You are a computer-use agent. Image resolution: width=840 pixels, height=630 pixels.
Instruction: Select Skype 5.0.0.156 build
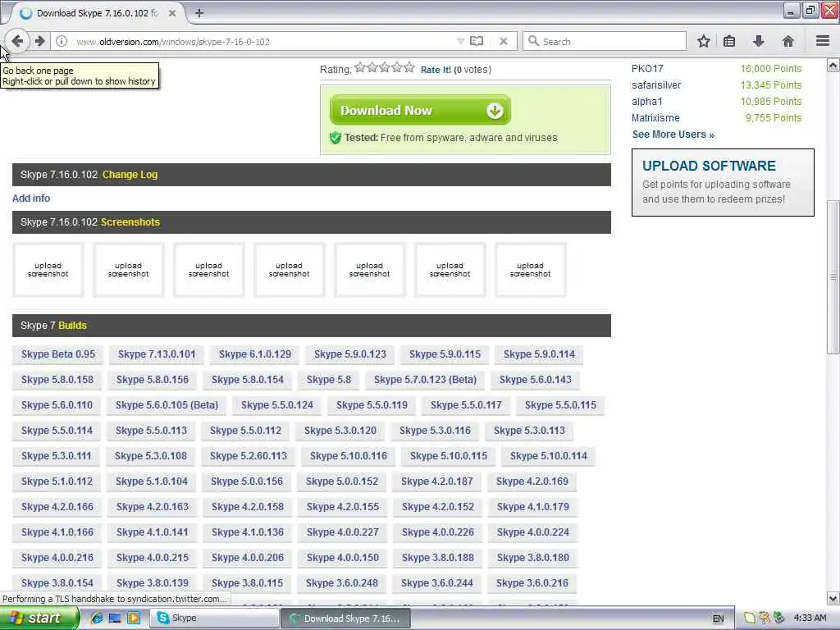click(x=246, y=482)
